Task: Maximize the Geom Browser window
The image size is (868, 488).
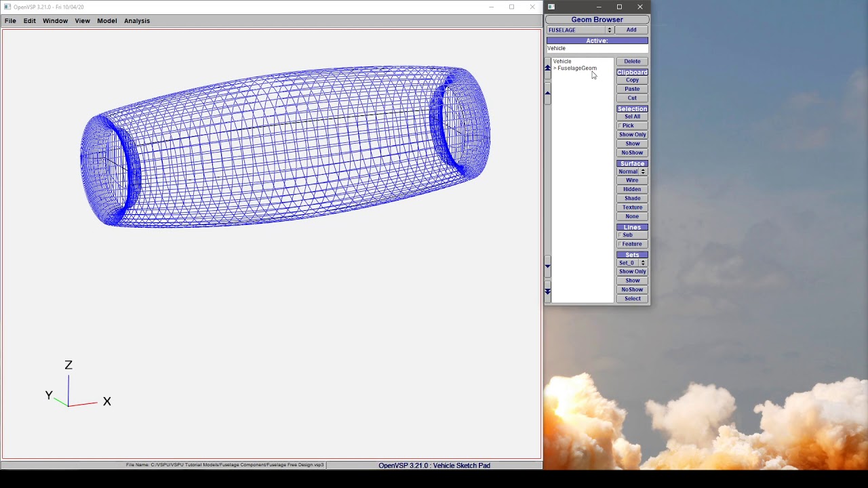Action: click(x=619, y=7)
